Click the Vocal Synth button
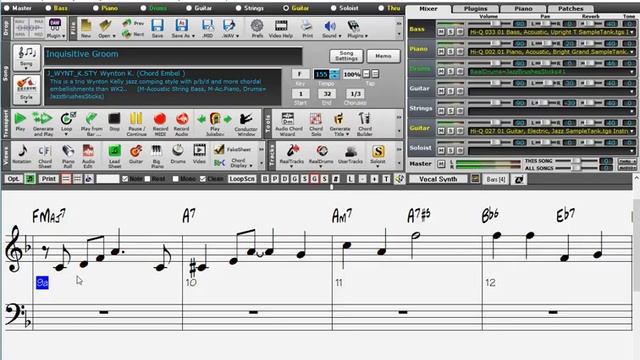The height and width of the screenshot is (360, 640). [438, 179]
